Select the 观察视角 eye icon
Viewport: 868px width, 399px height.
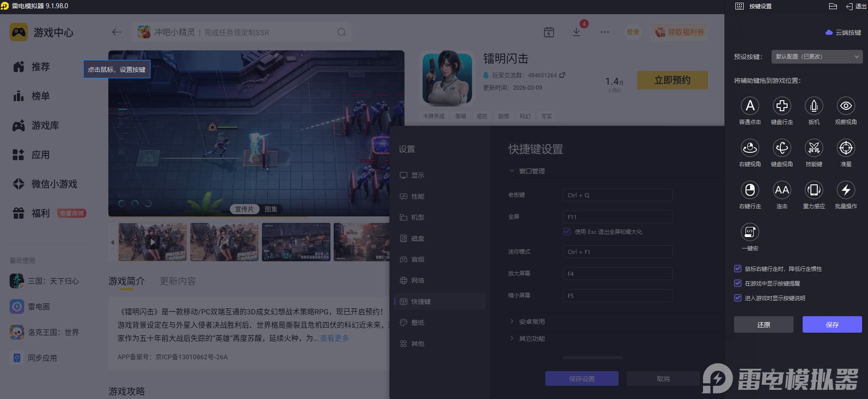(846, 106)
